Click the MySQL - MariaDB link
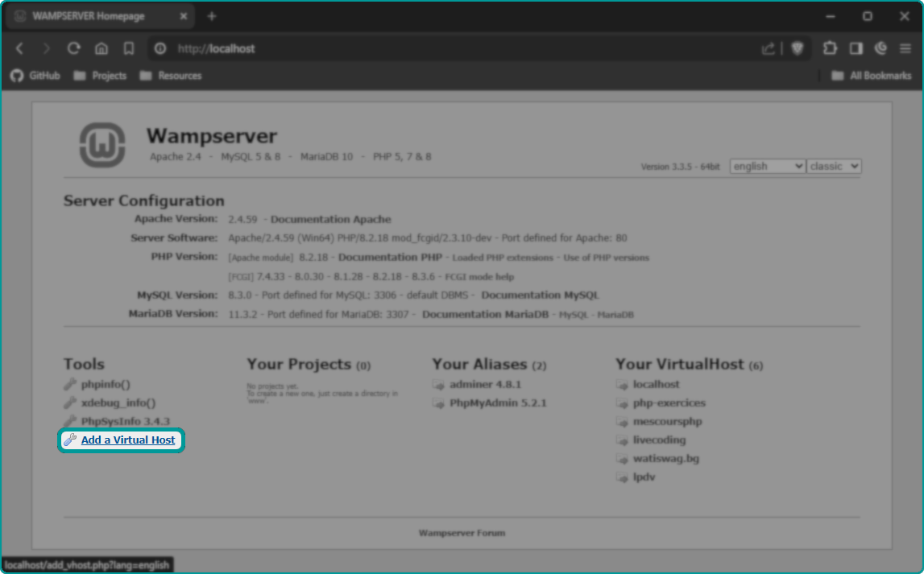924x574 pixels. coord(596,315)
